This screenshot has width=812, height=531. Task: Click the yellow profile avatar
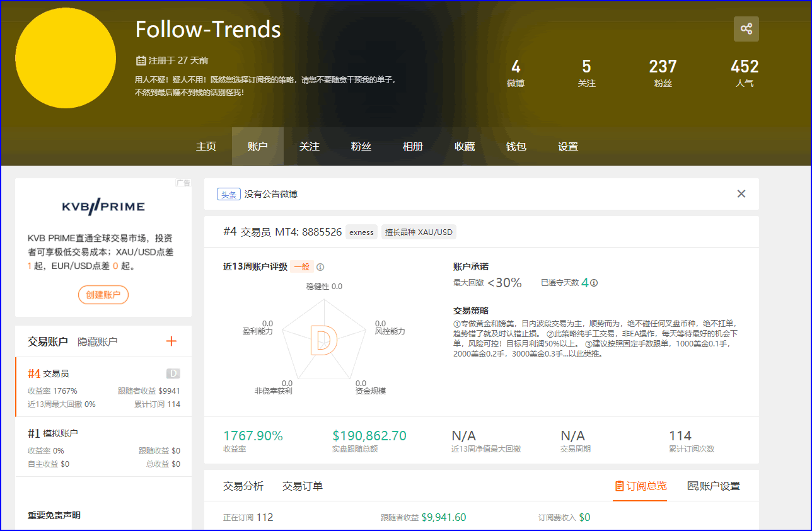66,58
